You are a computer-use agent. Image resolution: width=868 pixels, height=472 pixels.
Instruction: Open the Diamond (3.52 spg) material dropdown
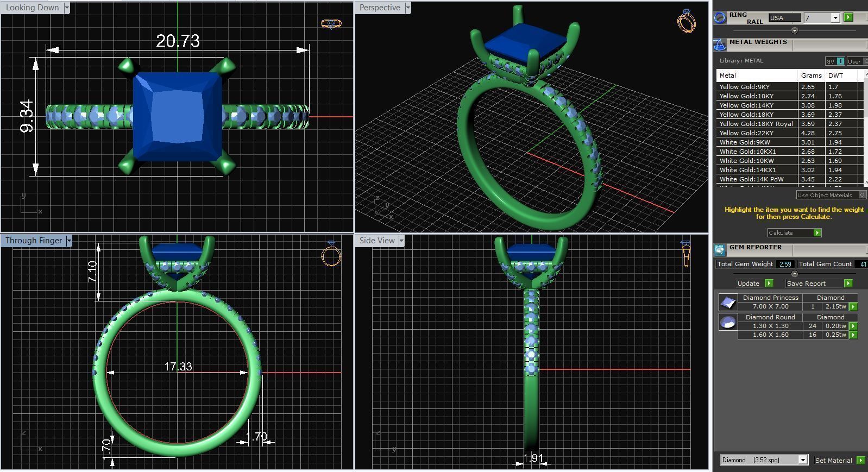point(803,460)
